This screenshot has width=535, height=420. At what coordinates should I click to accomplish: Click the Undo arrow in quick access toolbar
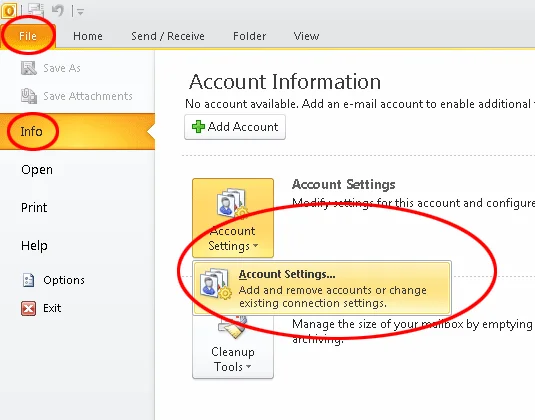[58, 10]
